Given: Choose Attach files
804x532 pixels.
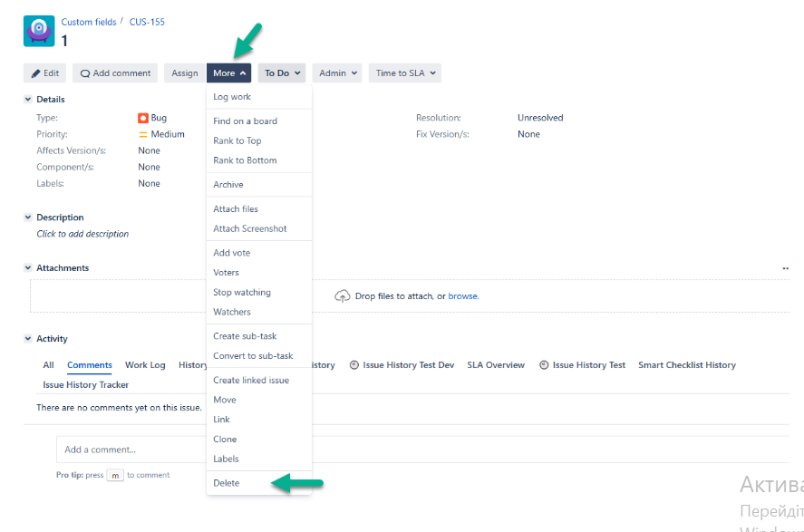Looking at the screenshot, I should click(259, 208).
